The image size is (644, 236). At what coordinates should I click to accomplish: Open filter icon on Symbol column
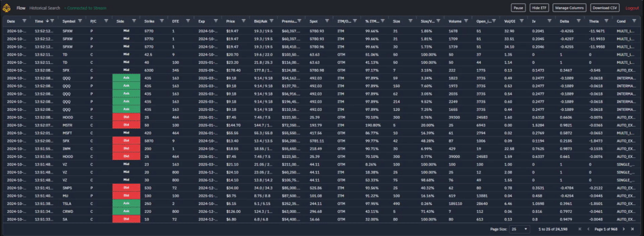[80, 21]
